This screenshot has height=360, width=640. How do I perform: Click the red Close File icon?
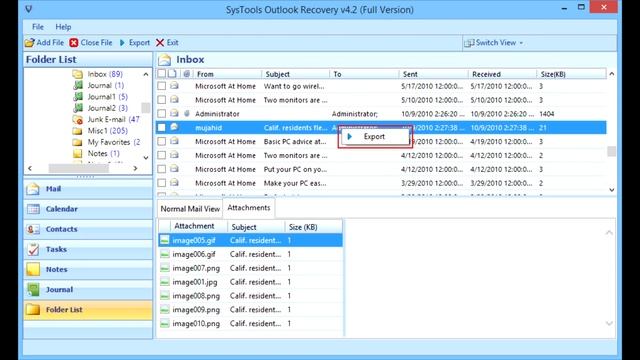click(74, 42)
